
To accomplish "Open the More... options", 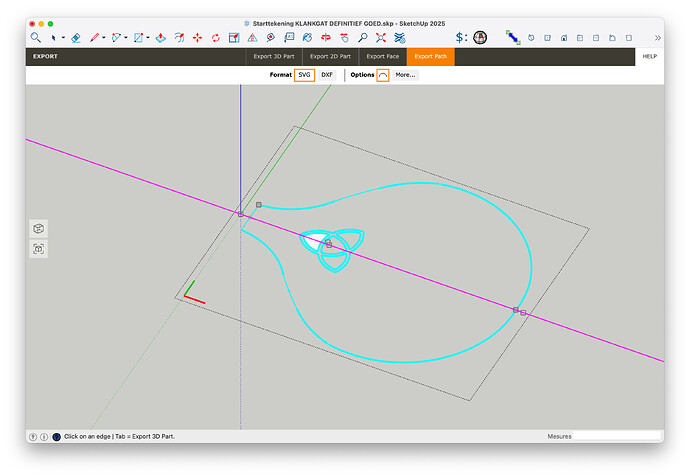I will [x=405, y=75].
